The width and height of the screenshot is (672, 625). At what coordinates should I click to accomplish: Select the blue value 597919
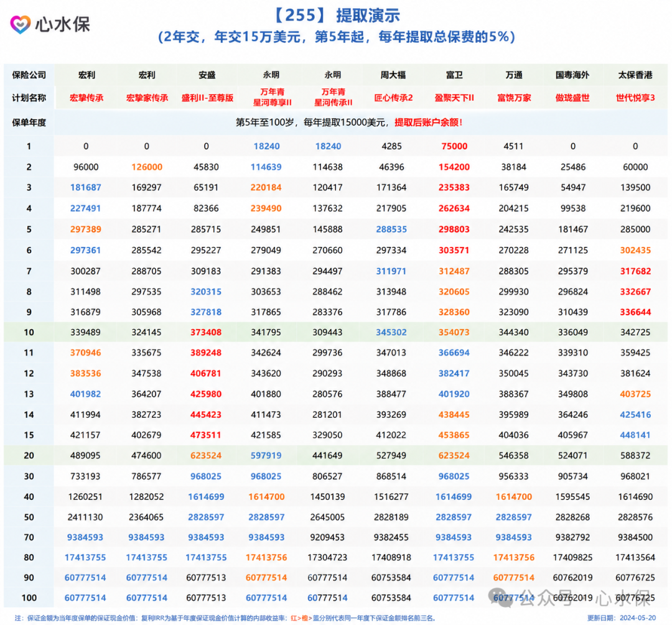(x=266, y=456)
